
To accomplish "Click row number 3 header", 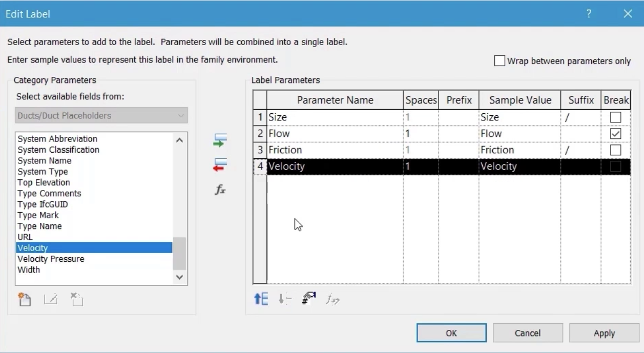I will pos(260,150).
